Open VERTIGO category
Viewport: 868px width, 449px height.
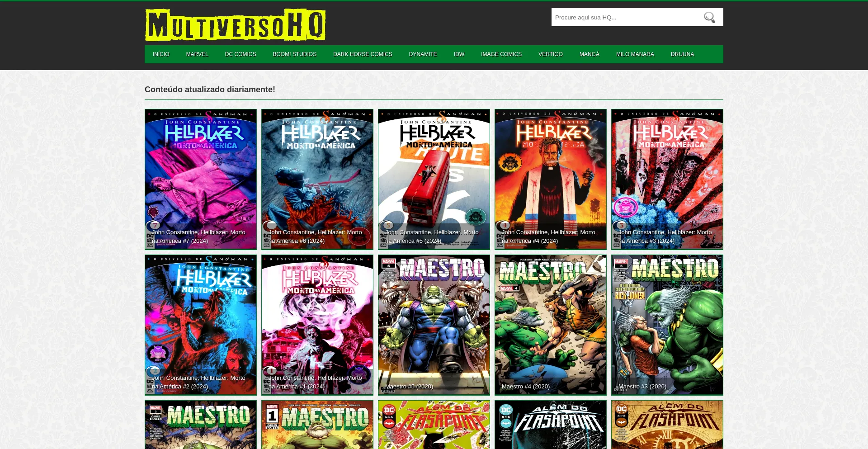pyautogui.click(x=551, y=54)
